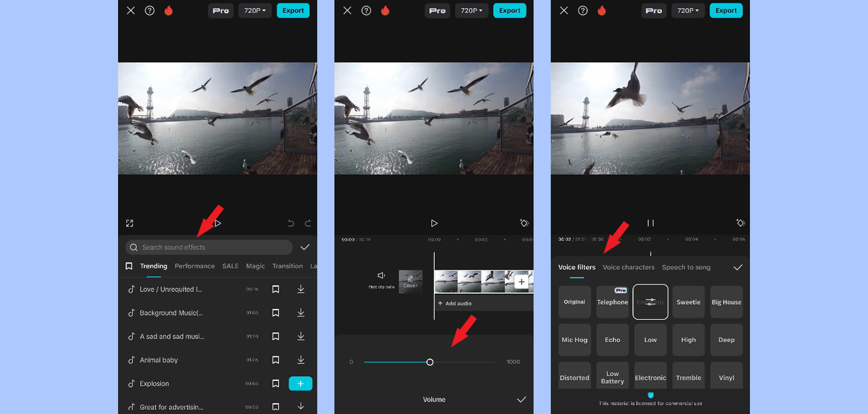
Task: Tap the flame icon in the sound effects screen
Action: (x=169, y=10)
